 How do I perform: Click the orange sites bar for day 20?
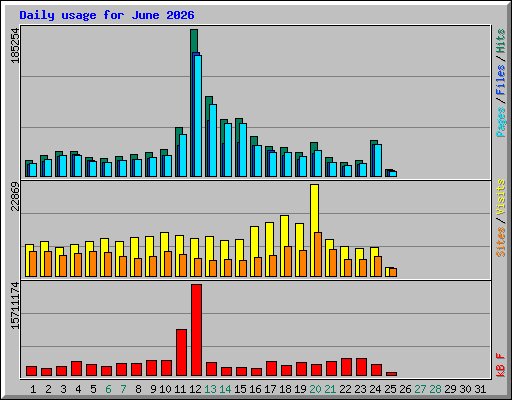pyautogui.click(x=318, y=254)
